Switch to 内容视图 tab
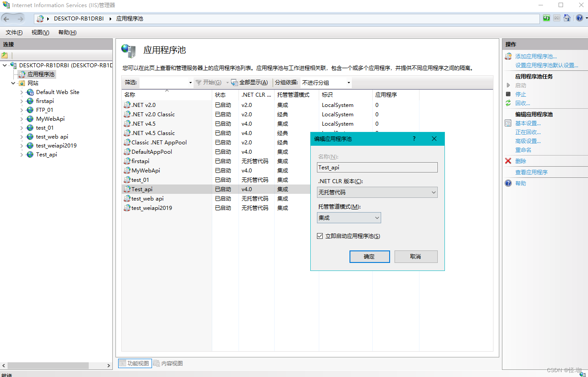Image resolution: width=588 pixels, height=377 pixels. tap(169, 363)
